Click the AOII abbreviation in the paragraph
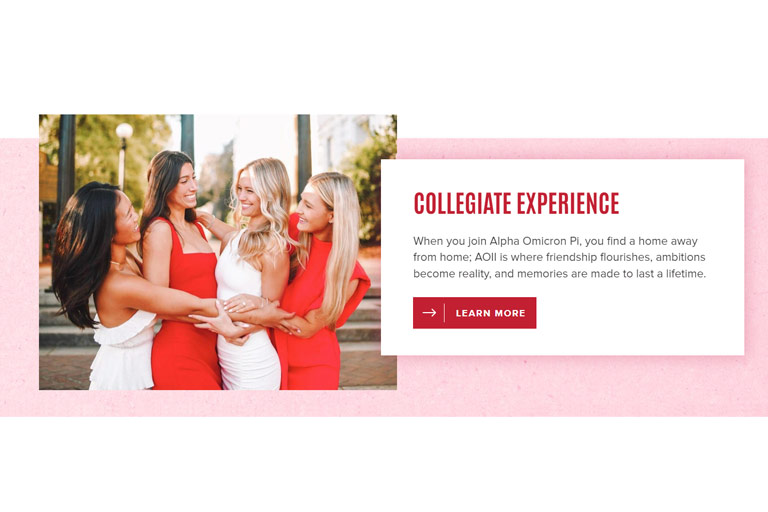This screenshot has height=512, width=768. (x=486, y=257)
